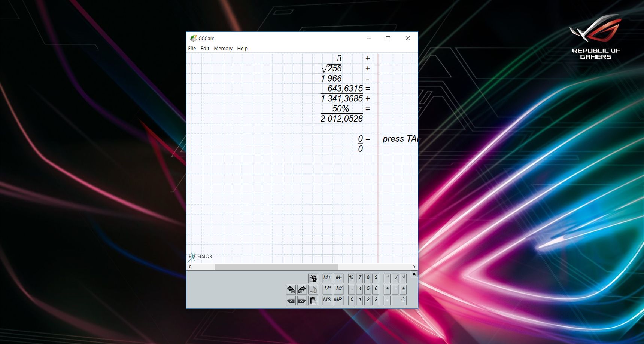Open the File menu
The image size is (644, 344).
(x=192, y=49)
